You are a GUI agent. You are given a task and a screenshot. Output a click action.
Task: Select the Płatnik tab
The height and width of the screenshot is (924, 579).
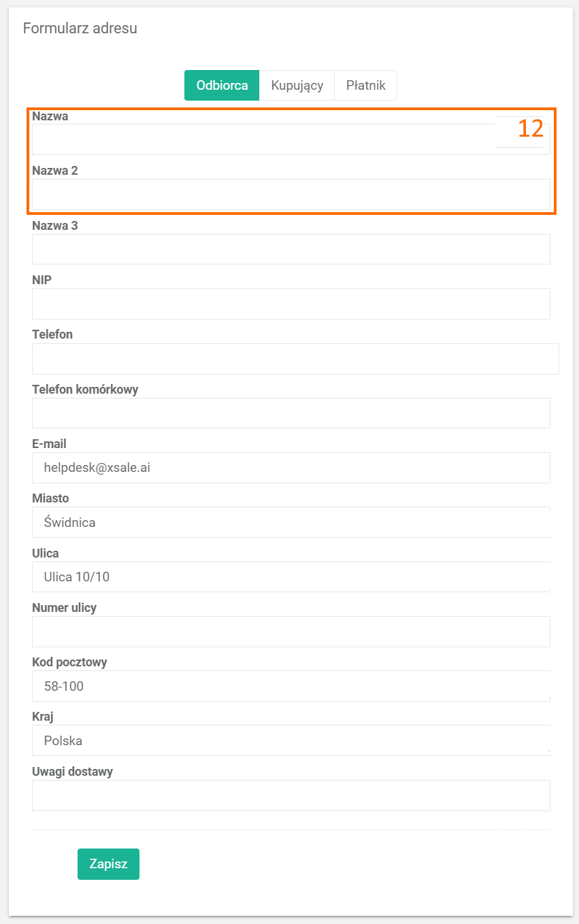[365, 86]
